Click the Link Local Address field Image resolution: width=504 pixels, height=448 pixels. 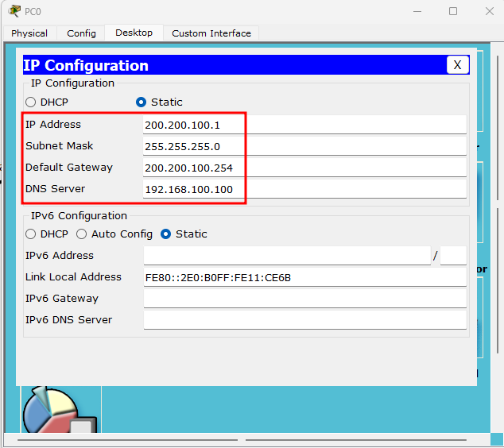[x=305, y=277]
